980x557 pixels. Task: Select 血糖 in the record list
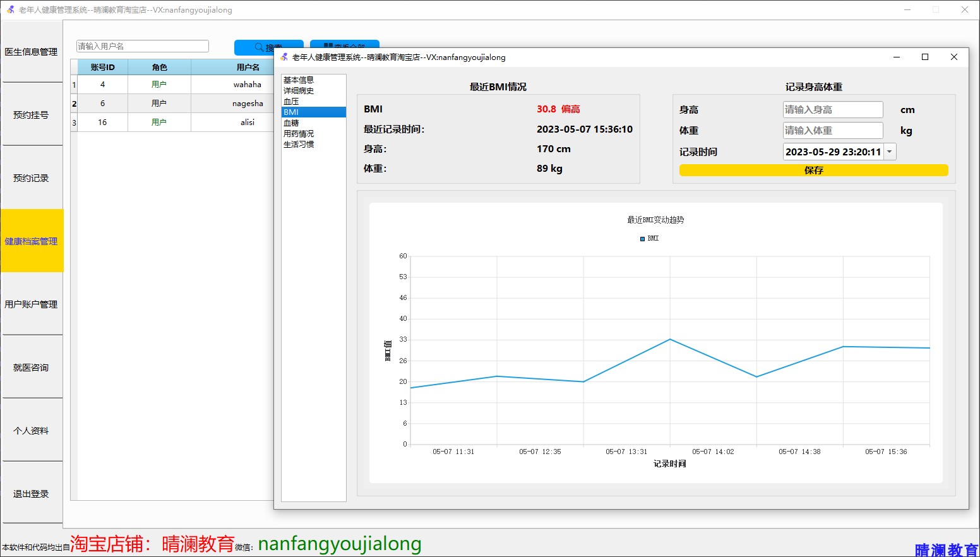point(313,123)
